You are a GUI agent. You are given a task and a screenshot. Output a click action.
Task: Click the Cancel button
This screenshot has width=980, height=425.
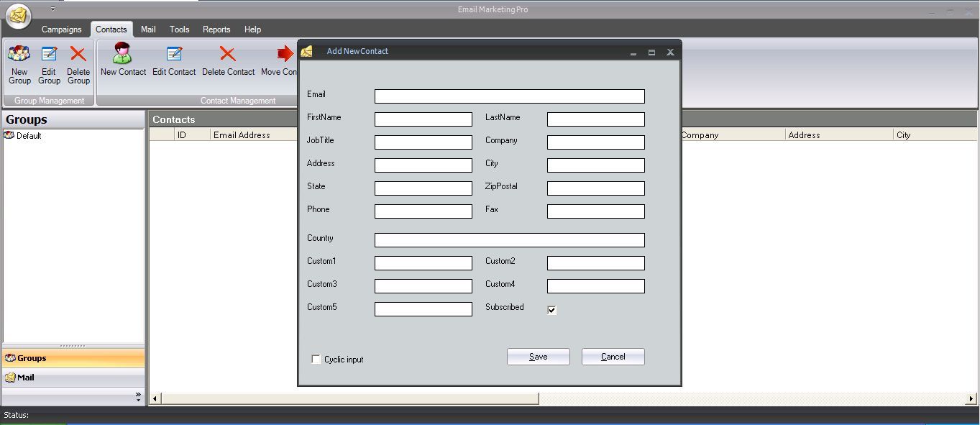point(612,356)
